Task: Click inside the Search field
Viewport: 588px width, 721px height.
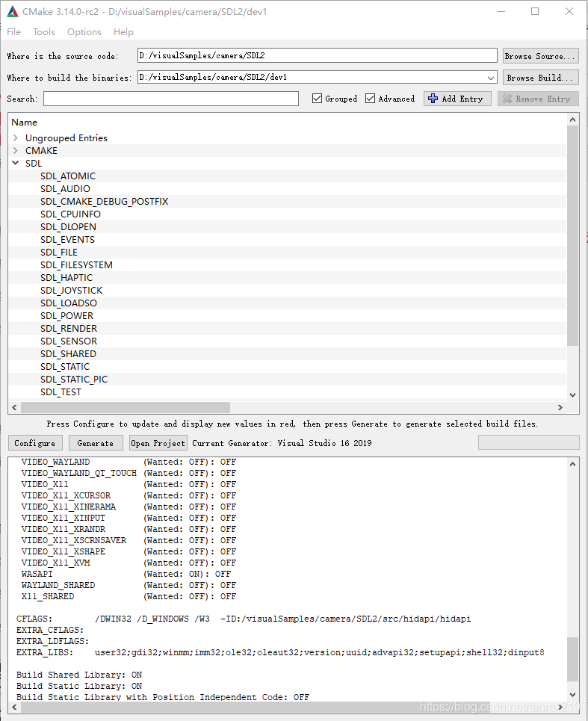Action: click(x=171, y=99)
